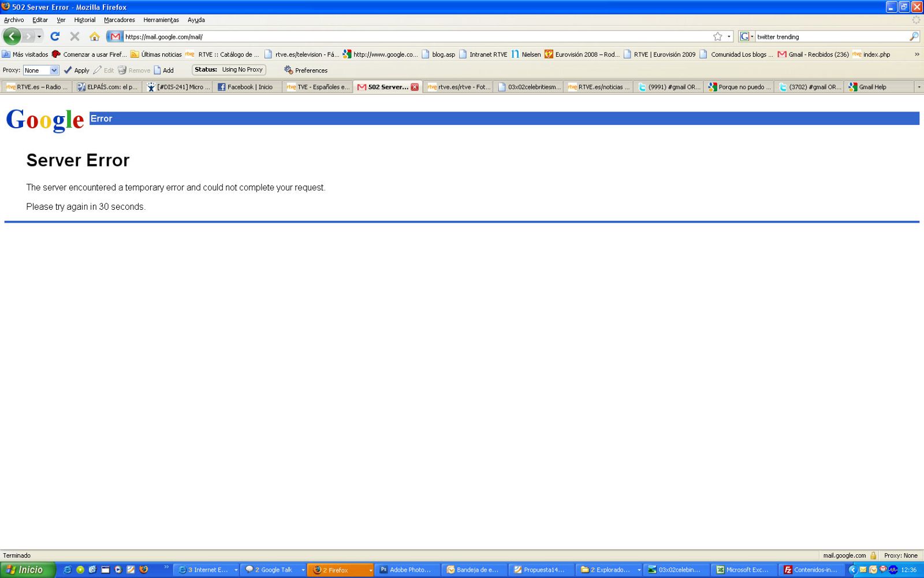
Task: Open the Herramientas menu
Action: tap(161, 19)
